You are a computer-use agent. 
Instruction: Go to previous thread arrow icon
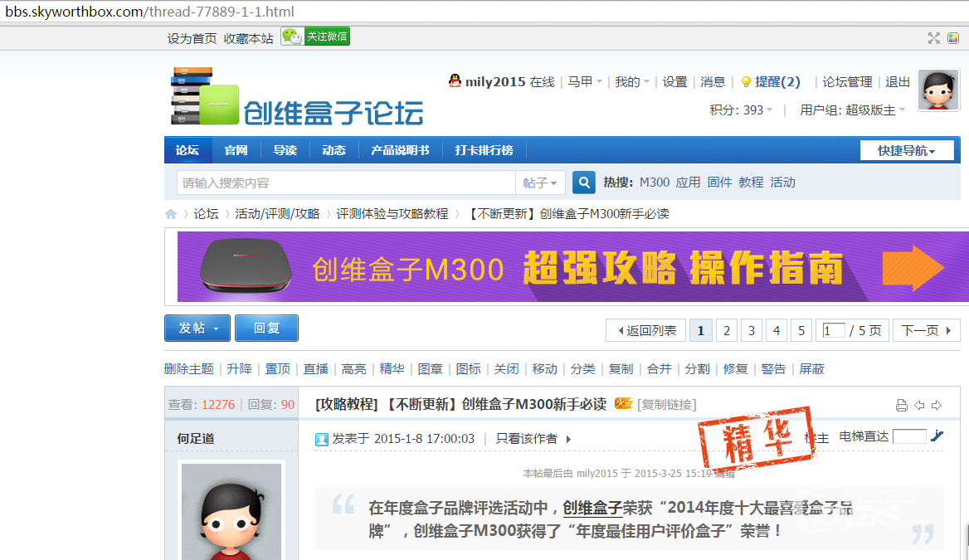tap(919, 406)
